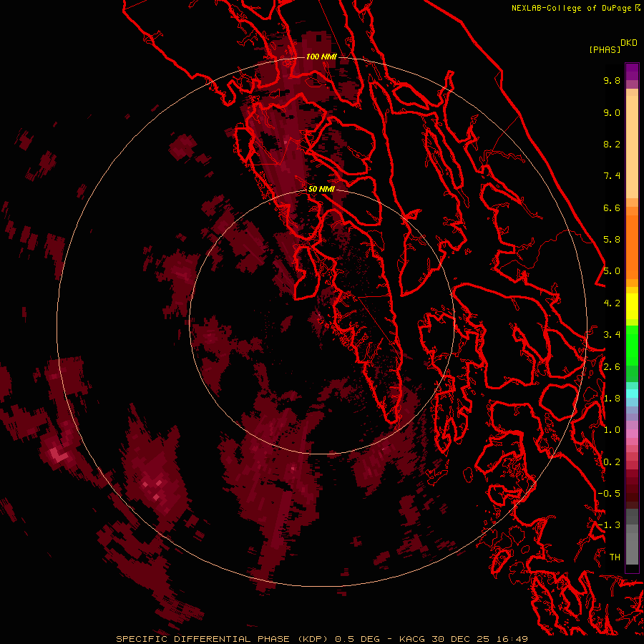Click the 5.8 scale value
Viewport: 644px width, 644px height.
click(x=612, y=240)
